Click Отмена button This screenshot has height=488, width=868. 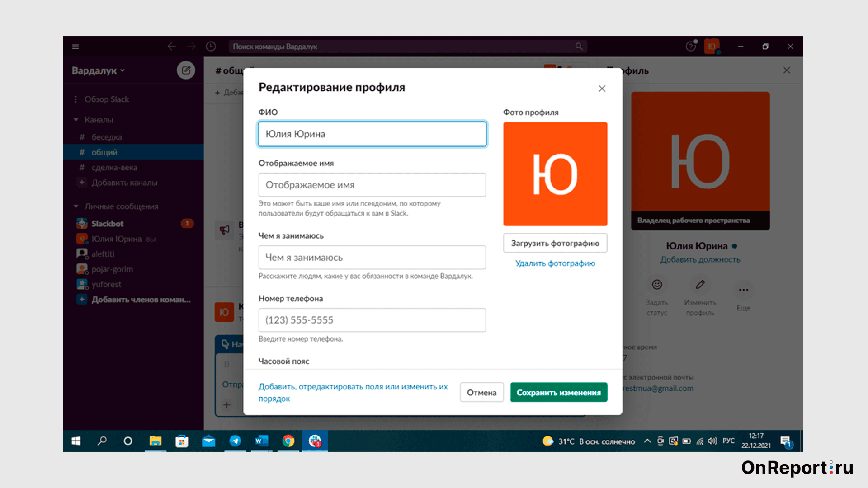tap(481, 393)
